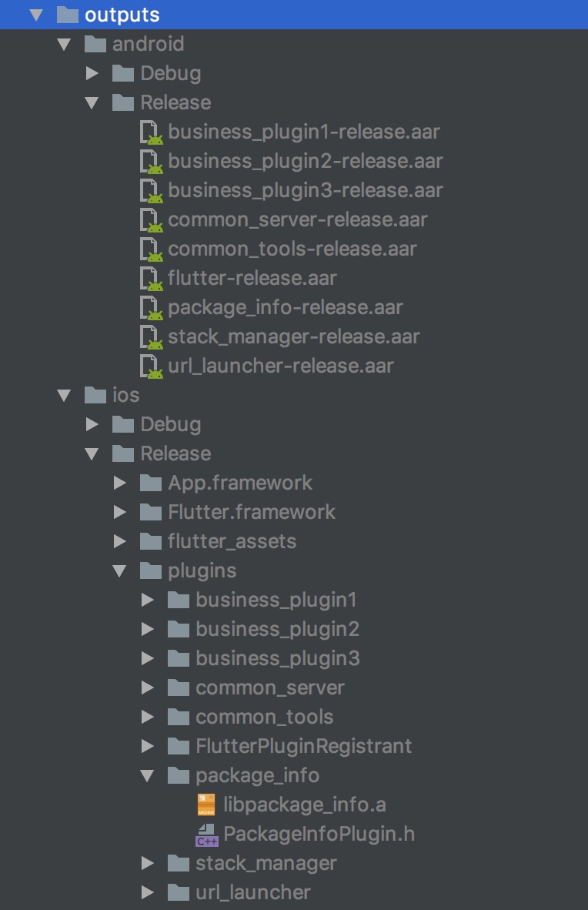The height and width of the screenshot is (910, 588).
Task: Click PackageInfoPlugin.h C++ header icon
Action: click(206, 835)
